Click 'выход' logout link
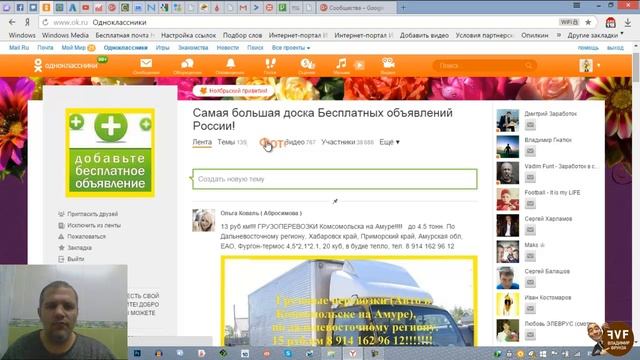The height and width of the screenshot is (360, 640). click(615, 48)
